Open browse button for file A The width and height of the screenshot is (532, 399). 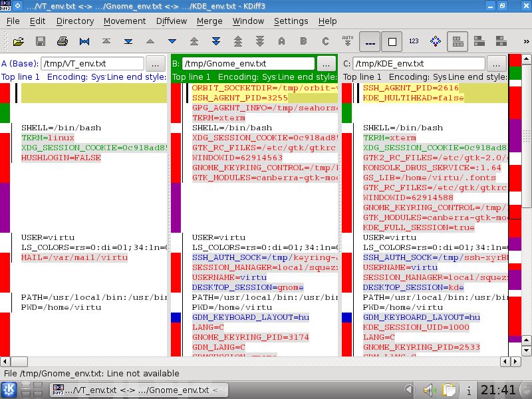pyautogui.click(x=156, y=64)
